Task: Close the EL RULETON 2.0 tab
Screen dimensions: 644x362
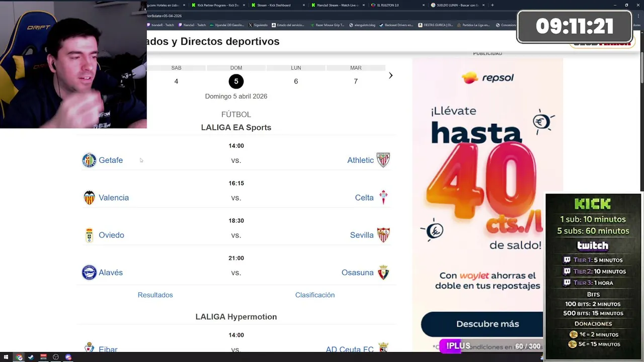Action: [x=423, y=5]
